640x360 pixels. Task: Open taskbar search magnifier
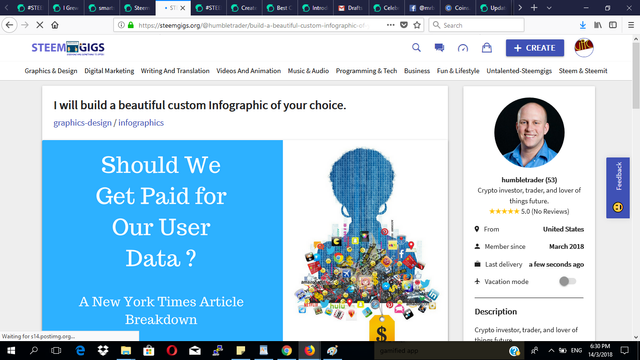[x=34, y=351]
